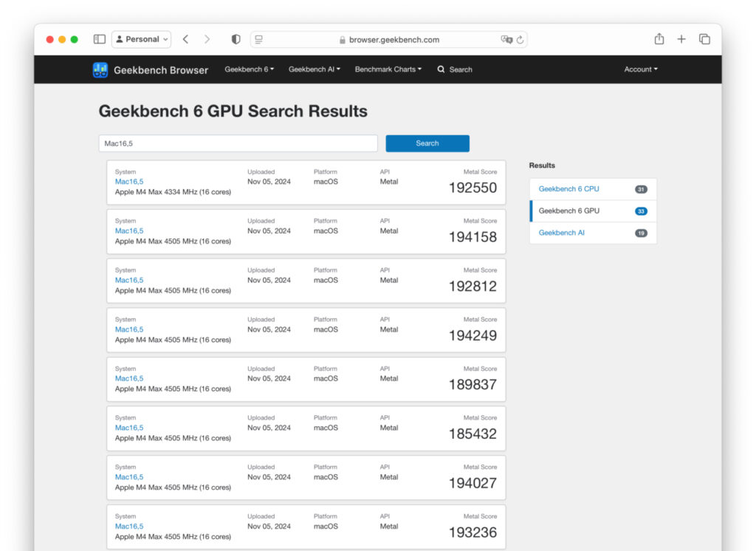Select Geekbench 6 GPU results tab

coord(593,211)
